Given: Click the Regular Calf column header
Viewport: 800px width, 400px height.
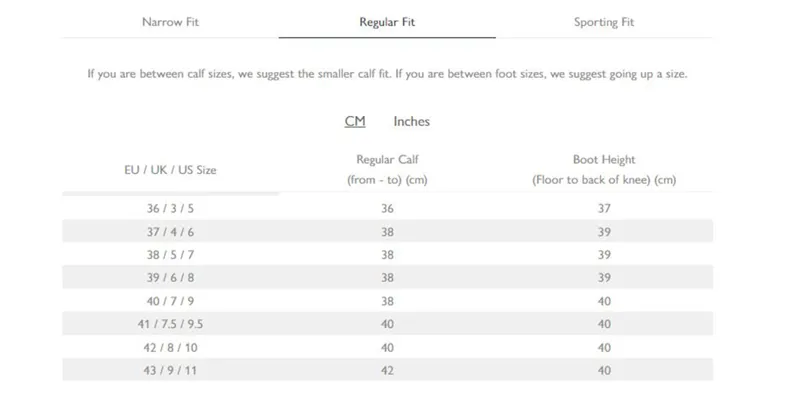Looking at the screenshot, I should [387, 169].
